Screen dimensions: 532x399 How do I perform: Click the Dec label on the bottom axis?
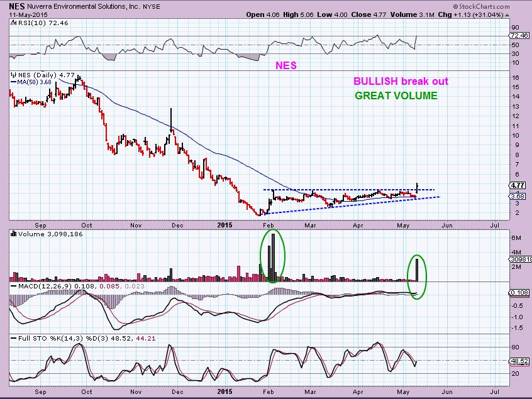click(x=177, y=392)
